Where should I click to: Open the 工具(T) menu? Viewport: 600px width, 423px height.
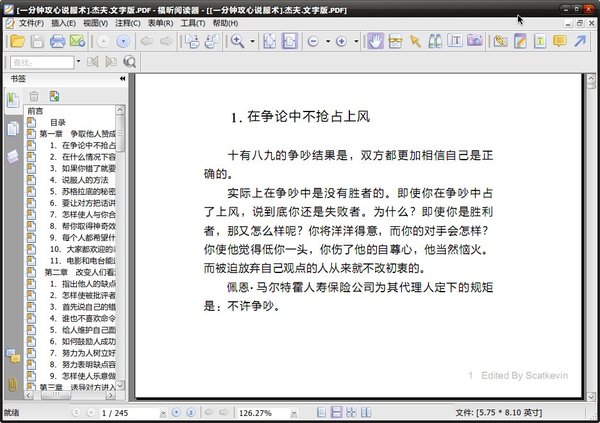click(x=192, y=23)
